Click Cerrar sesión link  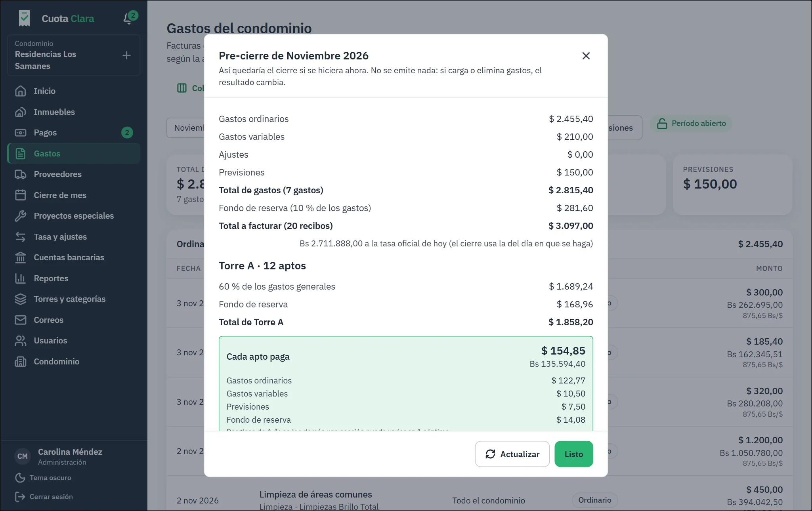pos(44,496)
